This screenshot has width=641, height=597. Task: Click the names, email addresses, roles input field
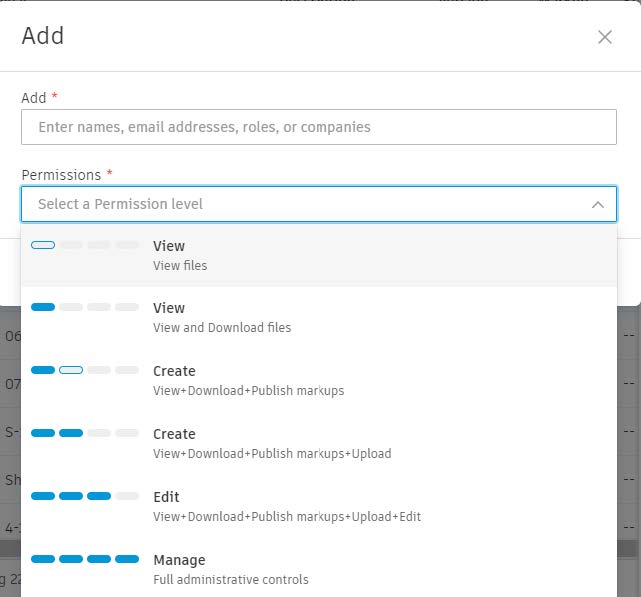[319, 127]
